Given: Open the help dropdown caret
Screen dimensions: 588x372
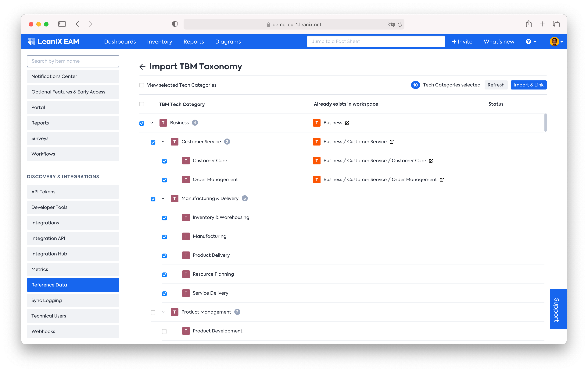Looking at the screenshot, I should (535, 42).
